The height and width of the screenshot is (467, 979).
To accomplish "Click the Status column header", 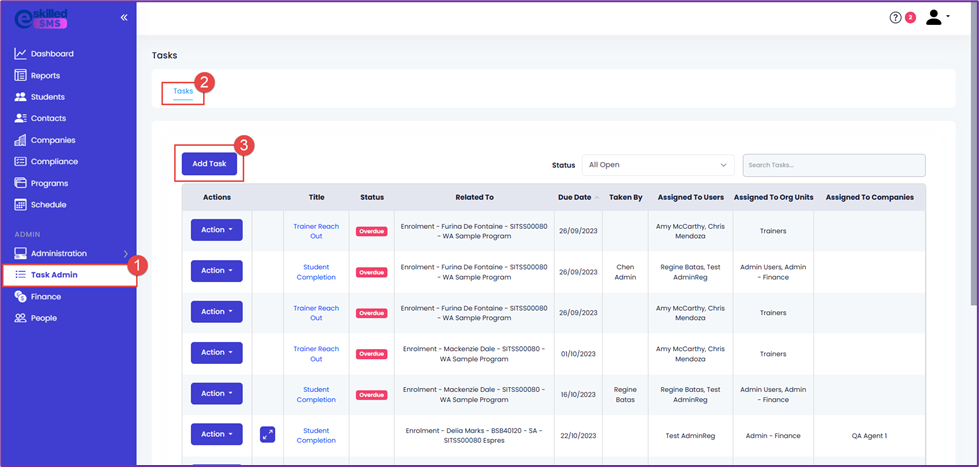I will (372, 197).
